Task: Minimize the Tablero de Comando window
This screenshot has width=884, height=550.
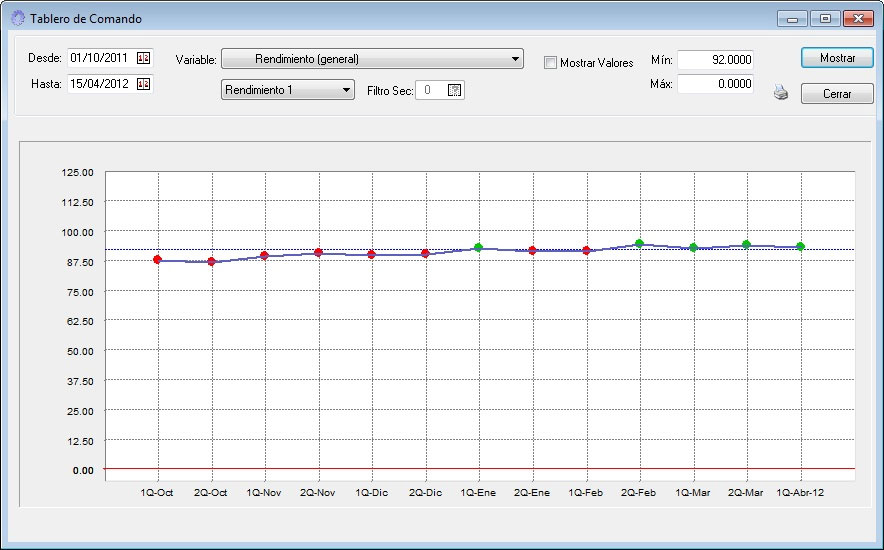Action: click(x=793, y=18)
